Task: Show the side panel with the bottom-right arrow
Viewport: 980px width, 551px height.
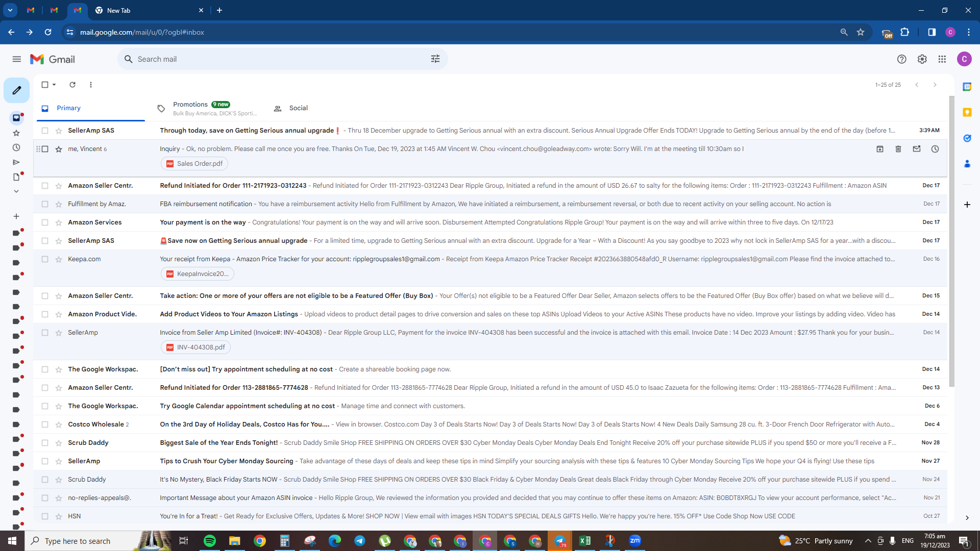Action: 967,518
